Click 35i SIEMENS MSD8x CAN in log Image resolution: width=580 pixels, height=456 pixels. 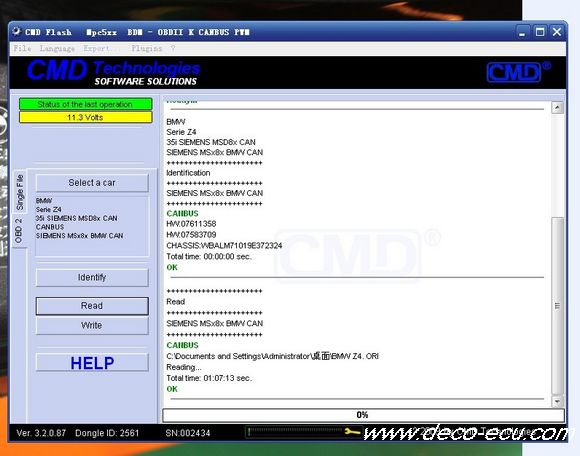click(211, 142)
